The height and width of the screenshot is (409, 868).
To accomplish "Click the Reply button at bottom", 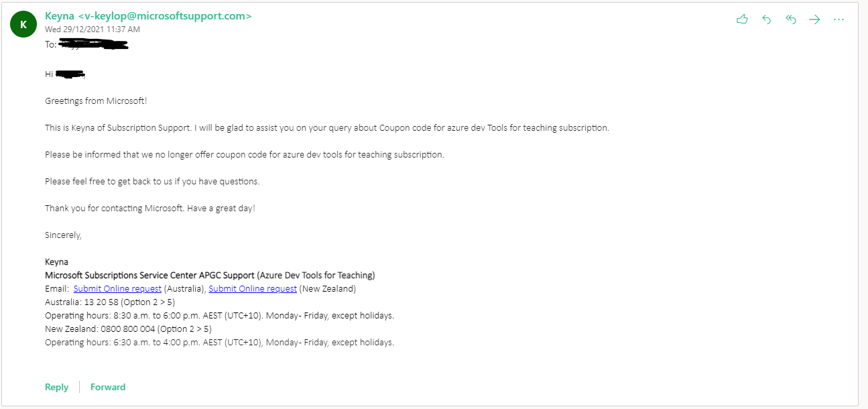I will coord(56,387).
